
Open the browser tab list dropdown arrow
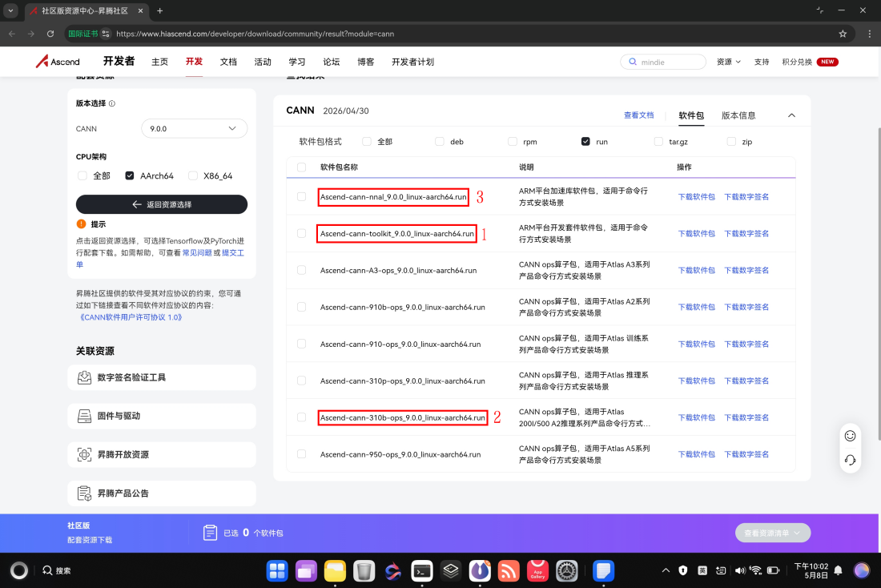[10, 10]
